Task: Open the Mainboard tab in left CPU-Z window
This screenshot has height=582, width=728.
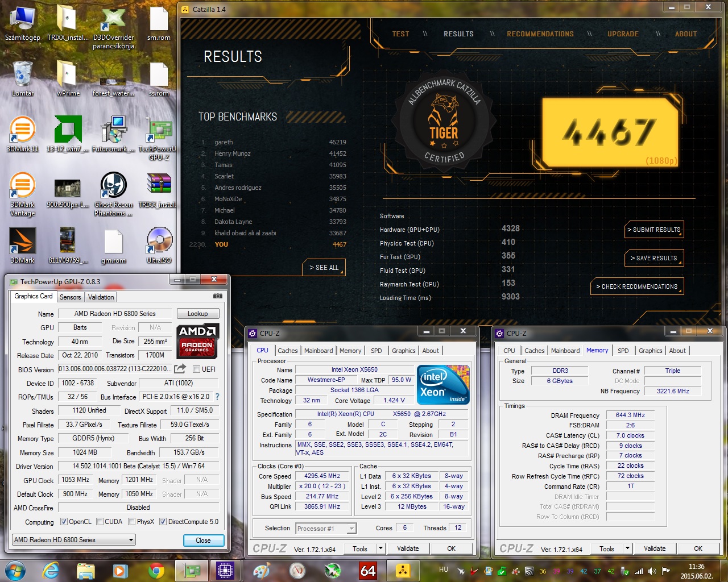Action: tap(318, 351)
